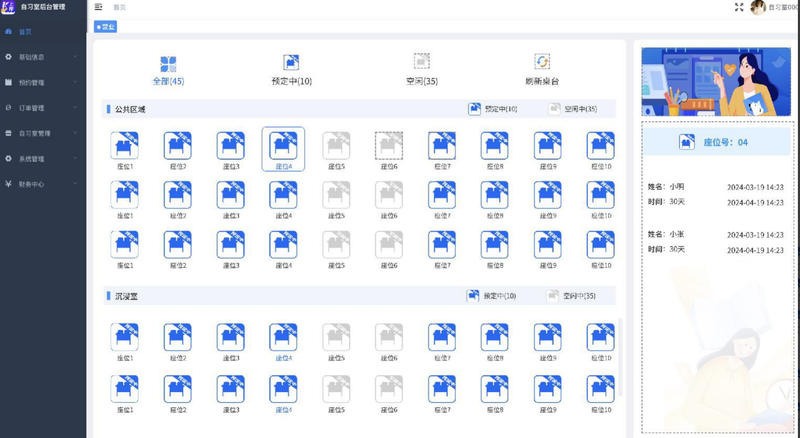Click the 营业 status tag tab
This screenshot has height=438, width=800.
(106, 27)
